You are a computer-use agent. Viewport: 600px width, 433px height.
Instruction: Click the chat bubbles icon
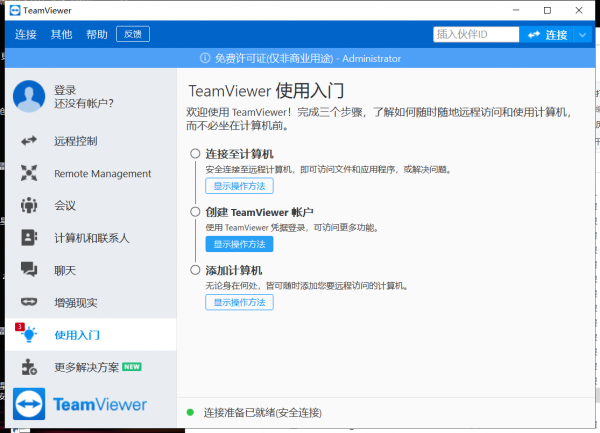coord(29,270)
